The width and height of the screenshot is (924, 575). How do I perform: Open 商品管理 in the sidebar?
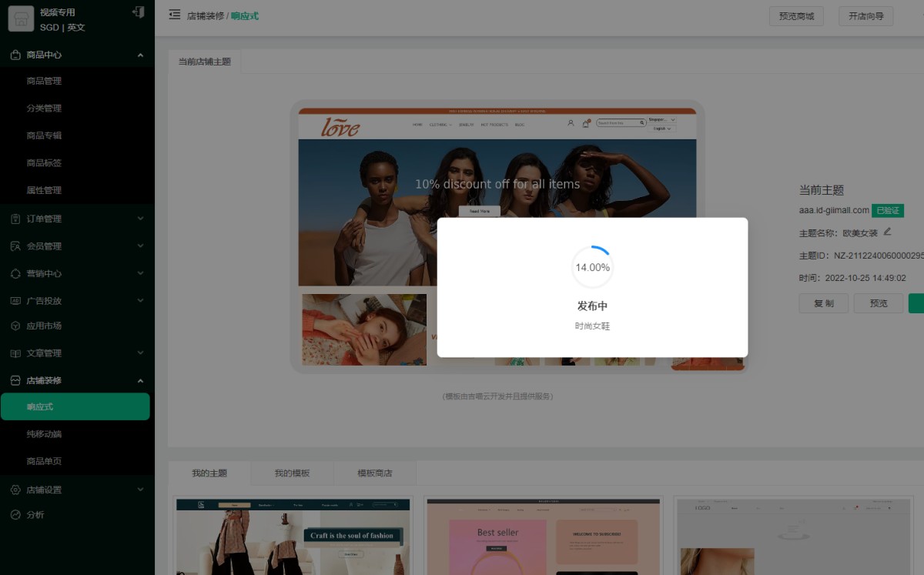pyautogui.click(x=44, y=81)
